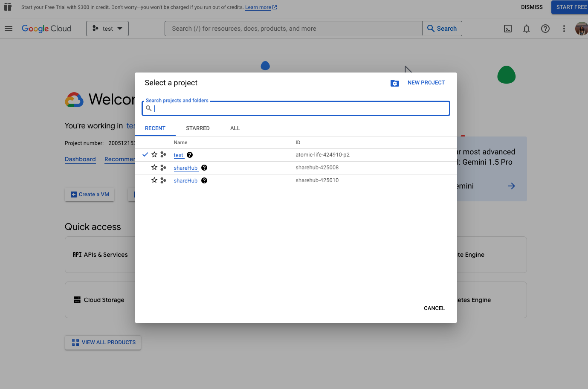Click the Google Cloud logo
This screenshot has height=389, width=588.
coord(46,29)
